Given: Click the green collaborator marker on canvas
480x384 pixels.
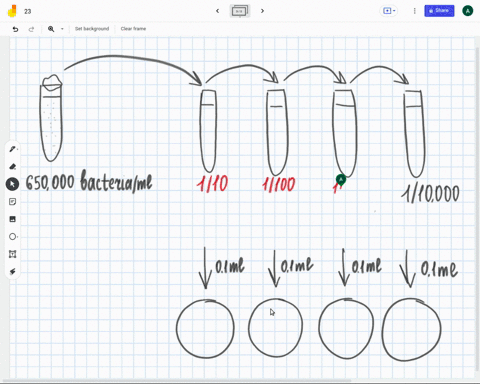Looking at the screenshot, I should click(x=341, y=180).
